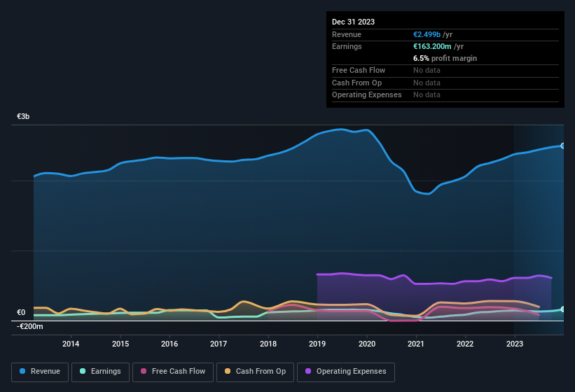
Task: Click the teal Earnings legend dot
Action: click(x=83, y=371)
